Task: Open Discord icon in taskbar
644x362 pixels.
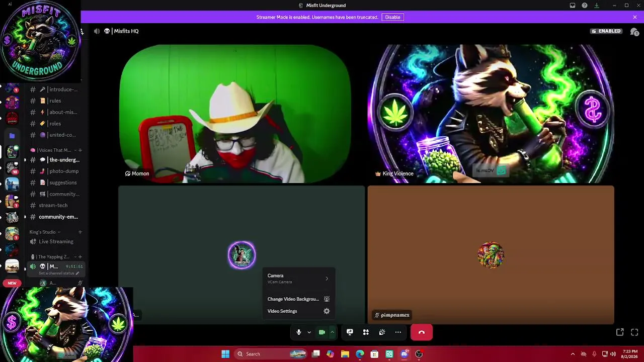Action: click(404, 354)
